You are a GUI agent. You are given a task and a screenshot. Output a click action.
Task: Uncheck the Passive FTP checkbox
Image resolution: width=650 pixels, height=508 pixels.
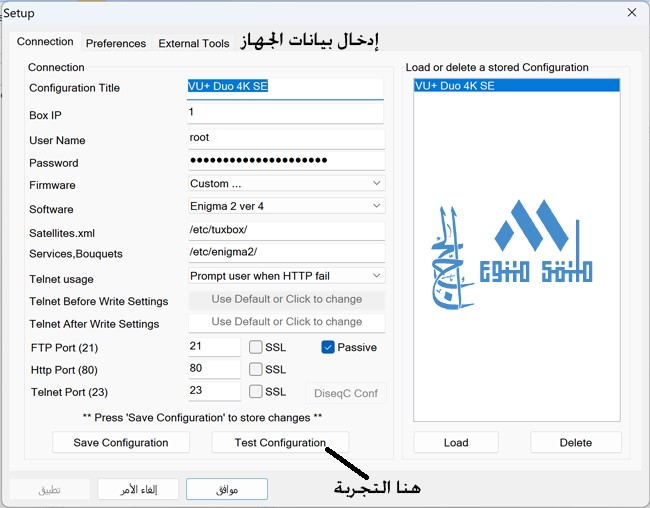(x=328, y=347)
